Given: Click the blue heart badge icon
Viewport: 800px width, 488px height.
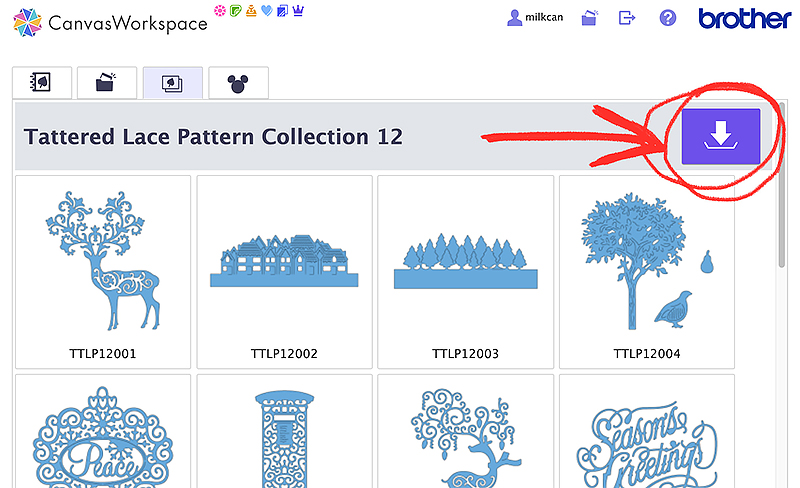Looking at the screenshot, I should [267, 10].
